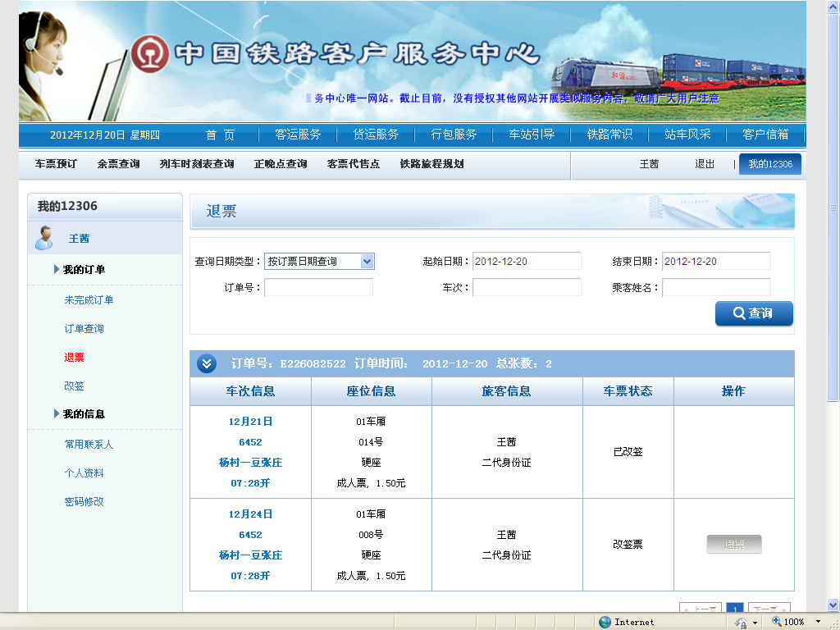Click the 014号 seat number
840x630 pixels.
(x=371, y=442)
